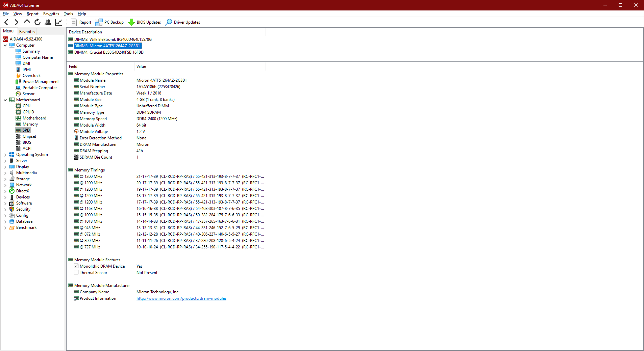
Task: Select Portable Computer laptop icon
Action: pos(18,88)
